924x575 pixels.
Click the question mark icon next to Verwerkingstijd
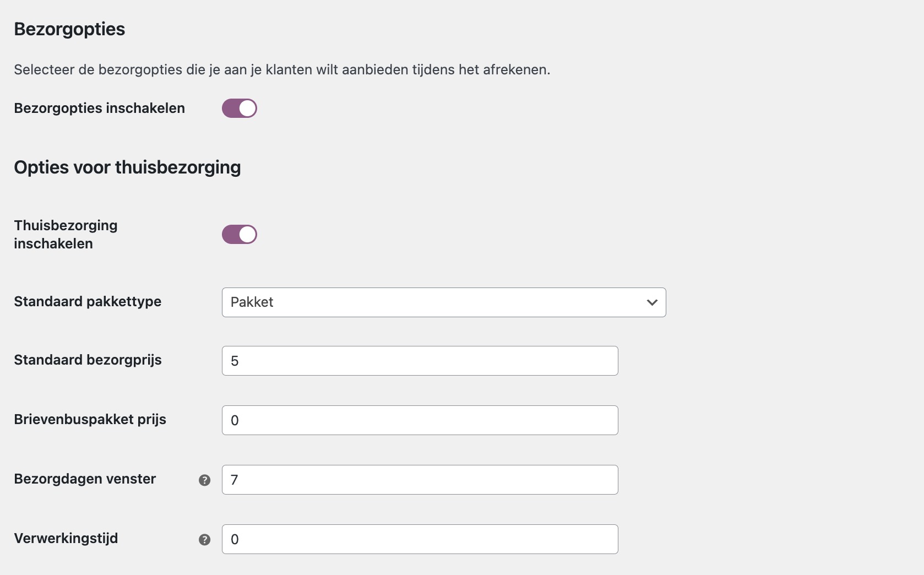204,540
